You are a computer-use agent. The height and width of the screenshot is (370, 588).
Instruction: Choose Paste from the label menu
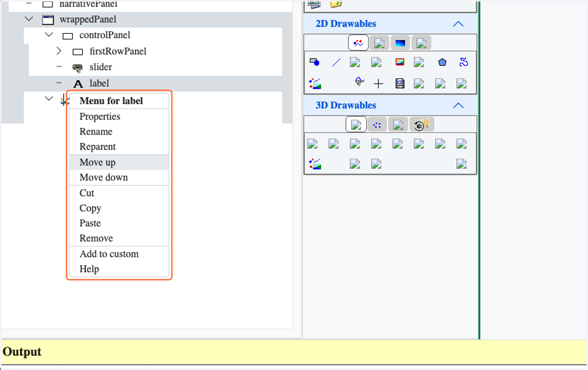pos(119,223)
